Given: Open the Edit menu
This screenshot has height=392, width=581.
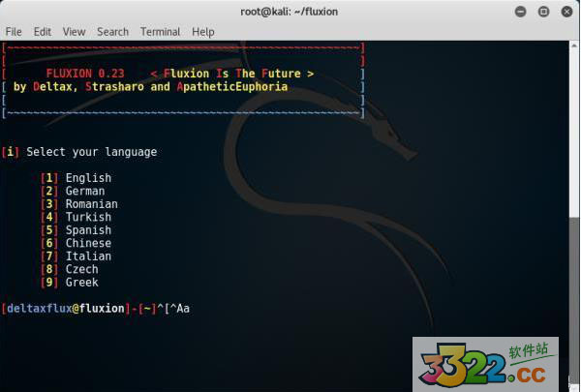Looking at the screenshot, I should 43,32.
